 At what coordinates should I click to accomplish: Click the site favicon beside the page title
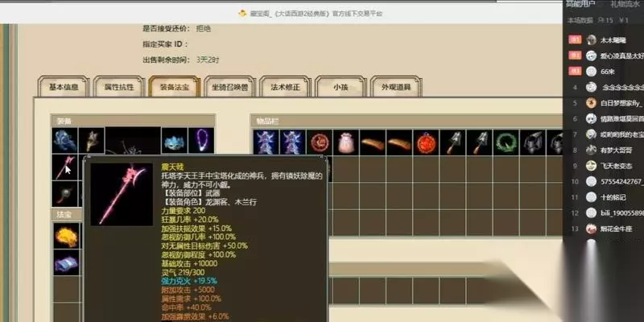242,14
